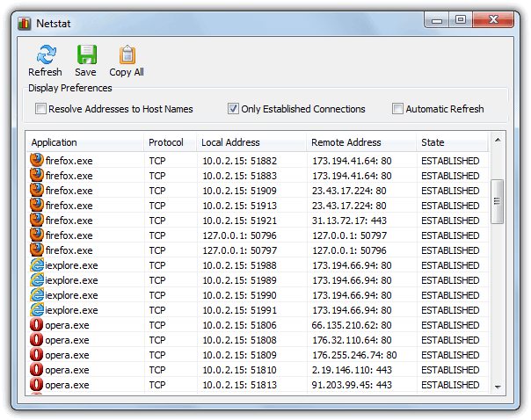Screen dimensions: 531x420
Task: Select Firefox icon in row with port 51921
Action: pyautogui.click(x=37, y=220)
